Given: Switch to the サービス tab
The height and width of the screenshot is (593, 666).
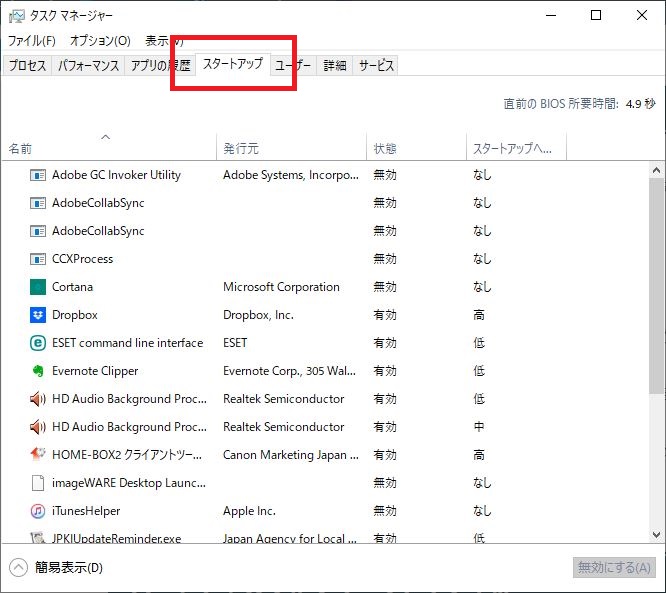Looking at the screenshot, I should pos(376,65).
